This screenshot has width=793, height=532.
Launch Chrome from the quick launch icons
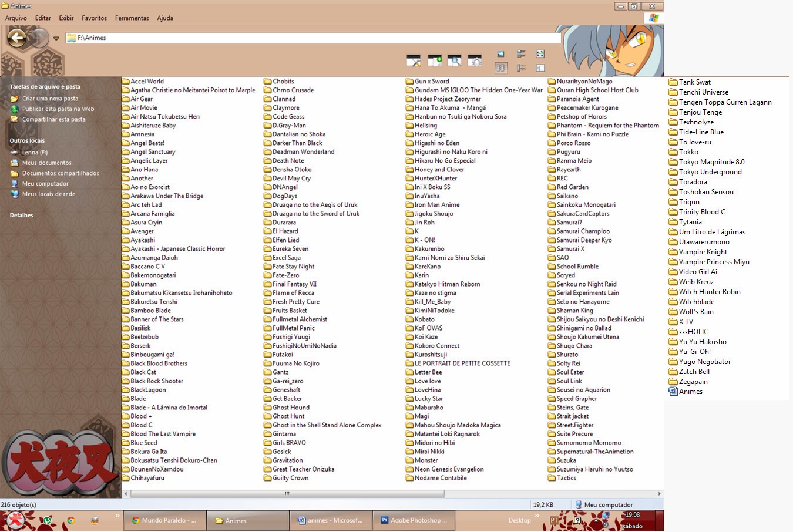click(70, 520)
